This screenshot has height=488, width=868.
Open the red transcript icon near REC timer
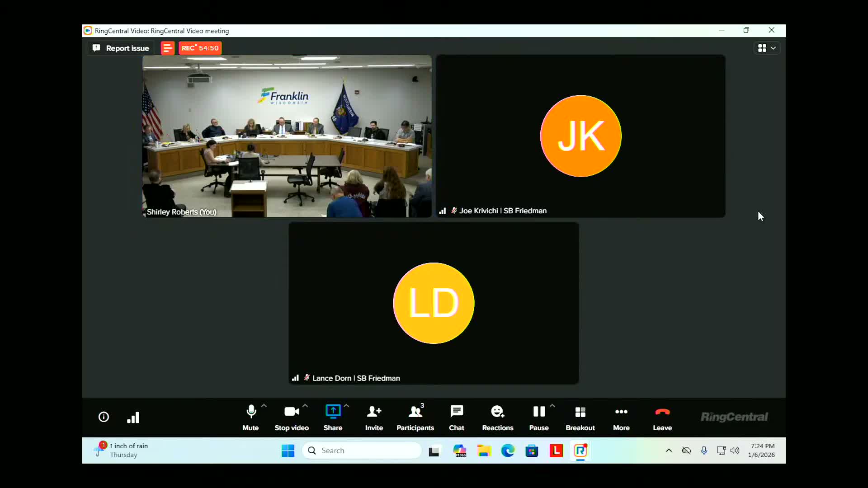click(x=167, y=47)
